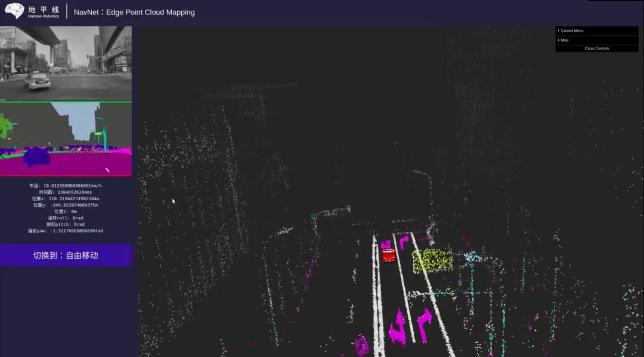Click the magenta circular marking at the bottom edge
This screenshot has width=644, height=357.
click(x=362, y=344)
